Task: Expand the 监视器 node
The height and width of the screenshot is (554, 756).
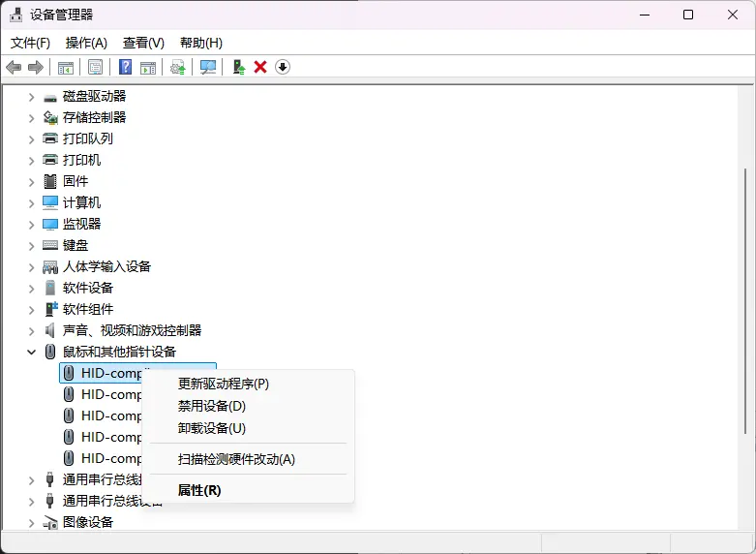Action: click(x=31, y=225)
